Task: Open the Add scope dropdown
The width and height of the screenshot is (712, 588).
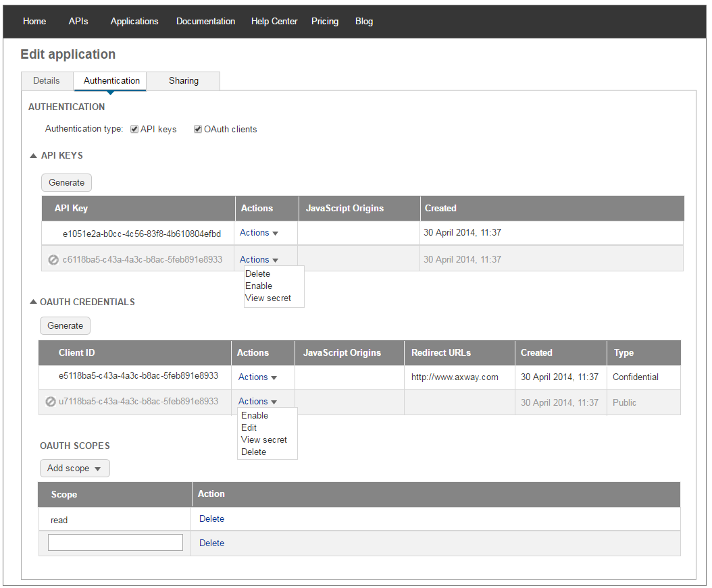Action: point(74,469)
